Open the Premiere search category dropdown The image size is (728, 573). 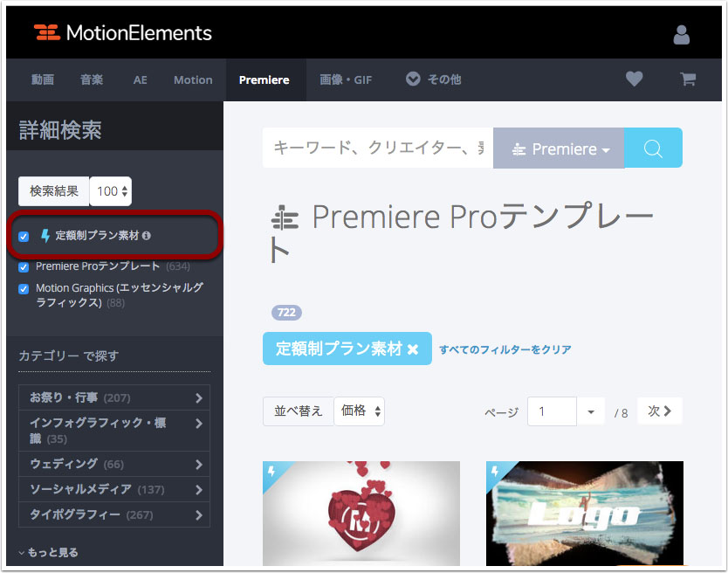click(x=559, y=148)
